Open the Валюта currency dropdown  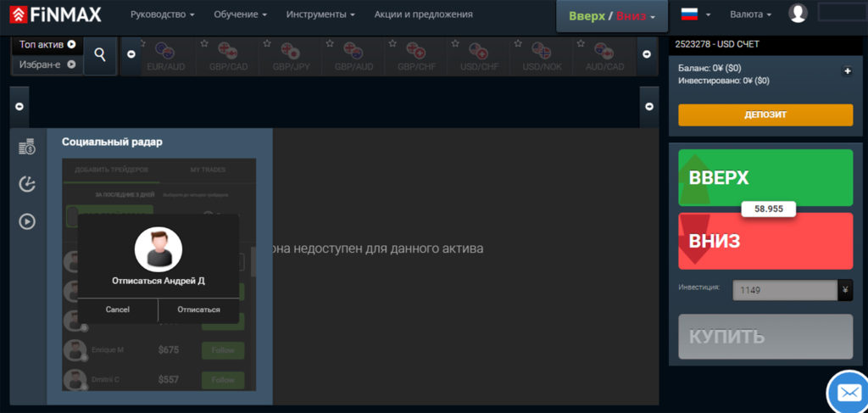[x=751, y=14]
